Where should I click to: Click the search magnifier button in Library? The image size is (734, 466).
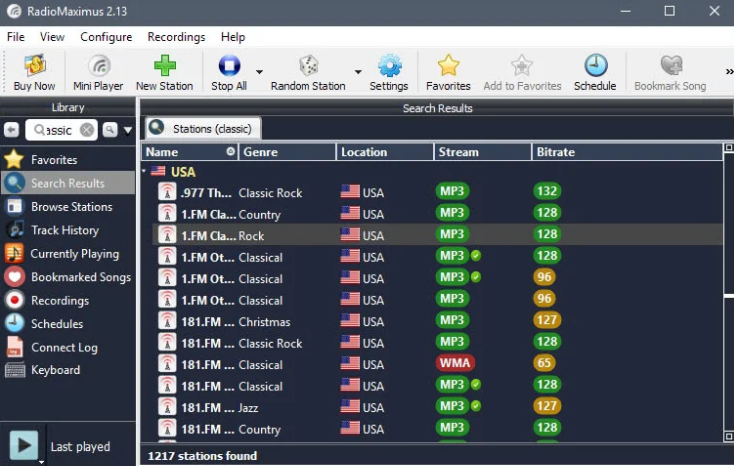(110, 130)
